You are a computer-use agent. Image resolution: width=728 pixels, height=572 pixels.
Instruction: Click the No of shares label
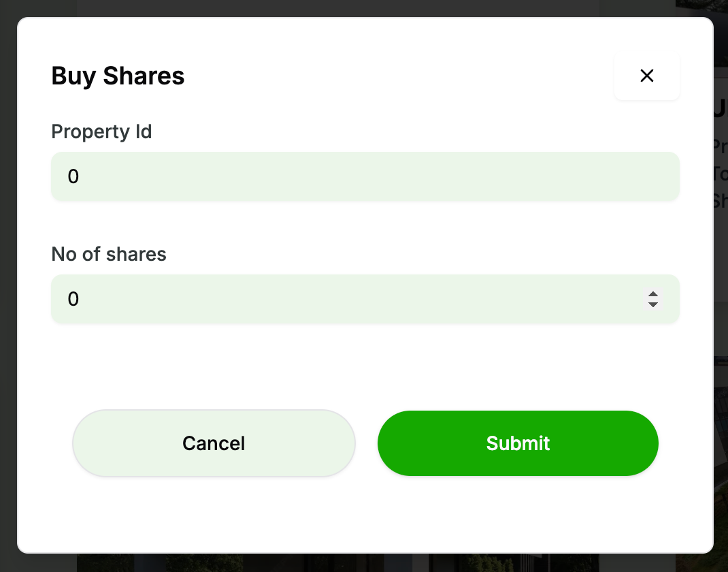109,254
